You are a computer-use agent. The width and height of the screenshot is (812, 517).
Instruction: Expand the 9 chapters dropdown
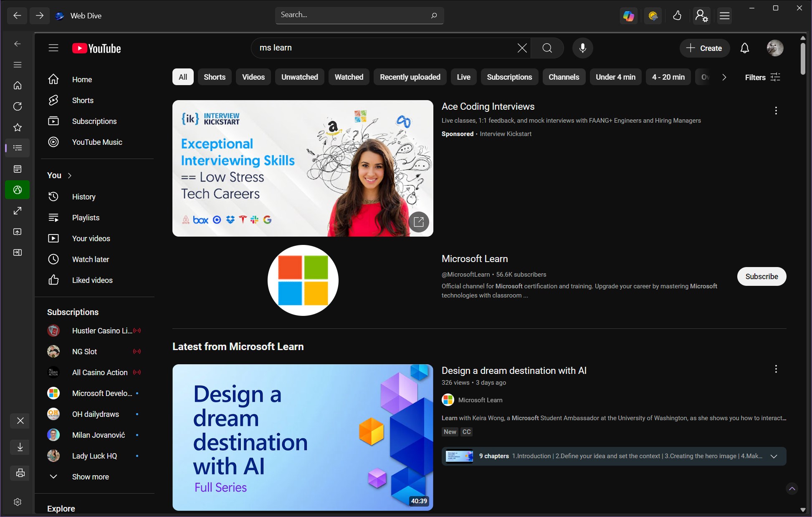pos(774,456)
